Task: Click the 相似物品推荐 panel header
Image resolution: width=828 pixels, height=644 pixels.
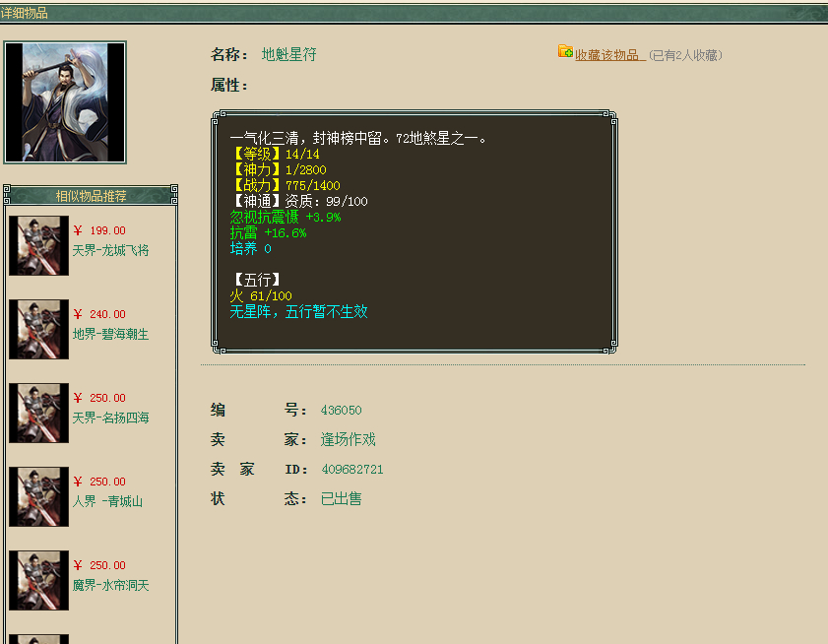Action: coord(91,196)
